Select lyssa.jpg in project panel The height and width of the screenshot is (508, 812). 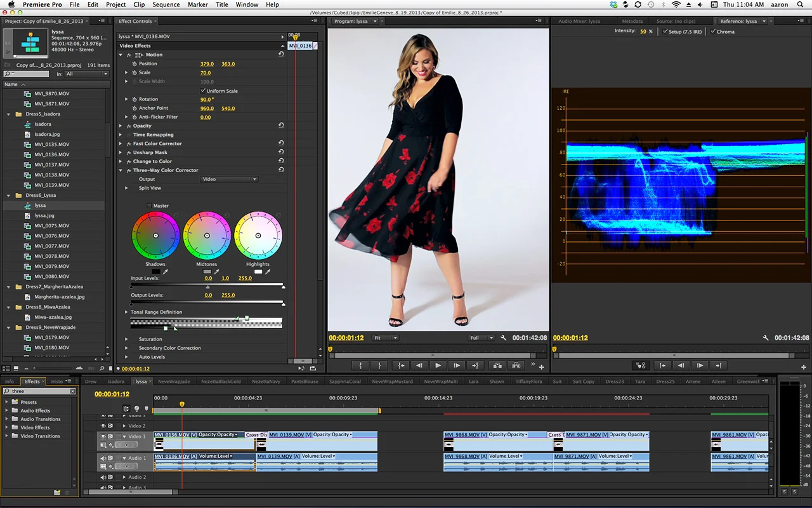tap(44, 215)
